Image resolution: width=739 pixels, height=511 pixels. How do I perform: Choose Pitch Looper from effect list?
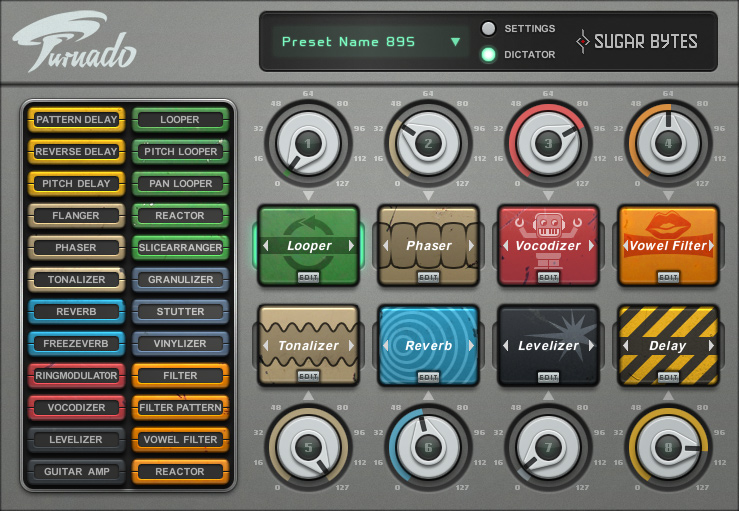pyautogui.click(x=181, y=151)
